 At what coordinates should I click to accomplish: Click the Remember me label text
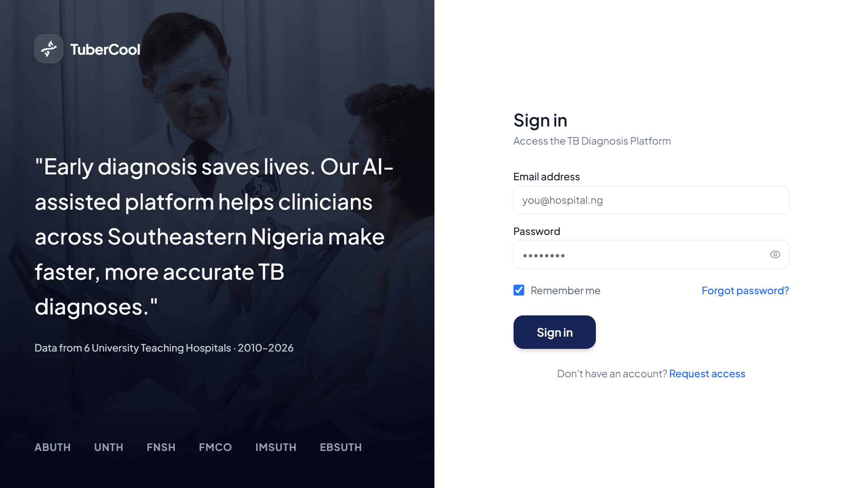tap(565, 291)
